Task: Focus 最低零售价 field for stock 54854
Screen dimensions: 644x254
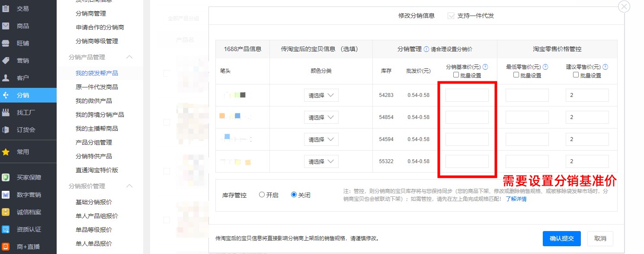Action: tap(527, 117)
